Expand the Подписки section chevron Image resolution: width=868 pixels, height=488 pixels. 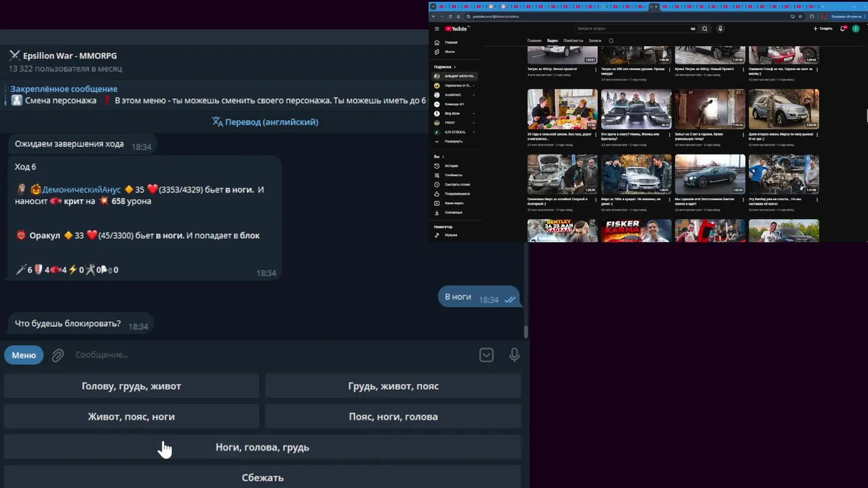coord(454,67)
